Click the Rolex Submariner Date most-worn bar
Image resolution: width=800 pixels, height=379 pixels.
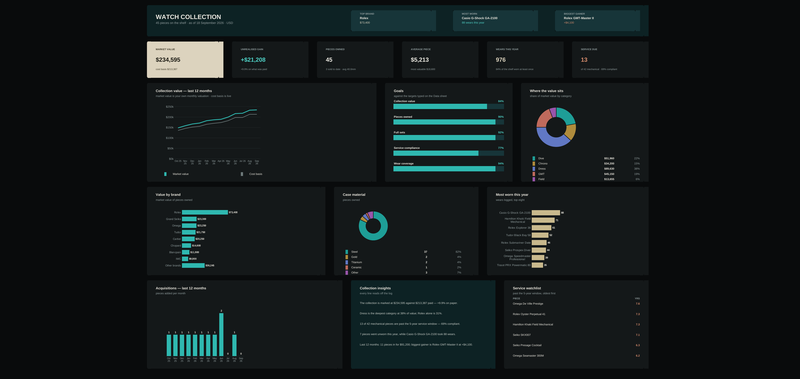539,243
